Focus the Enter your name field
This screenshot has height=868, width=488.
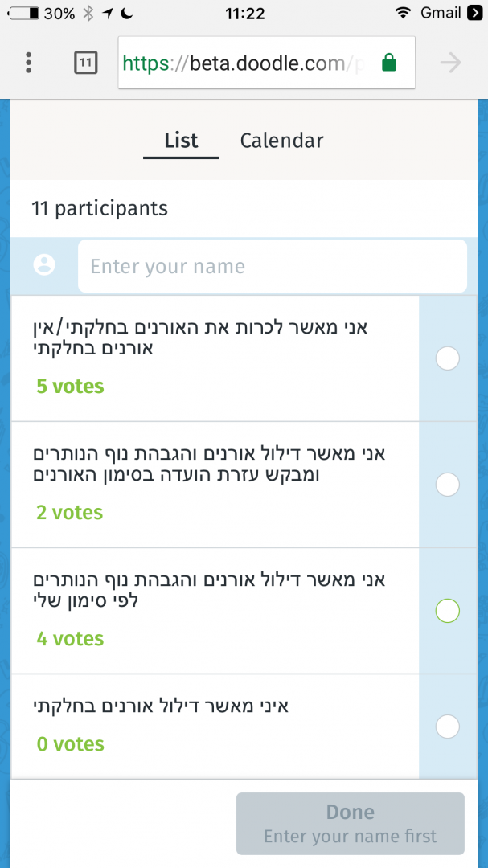pos(272,266)
